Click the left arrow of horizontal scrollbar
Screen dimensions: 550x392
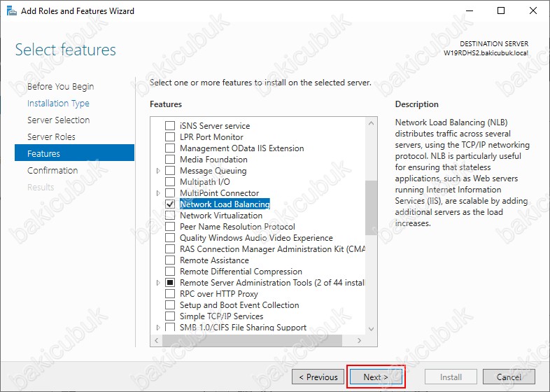click(x=157, y=340)
